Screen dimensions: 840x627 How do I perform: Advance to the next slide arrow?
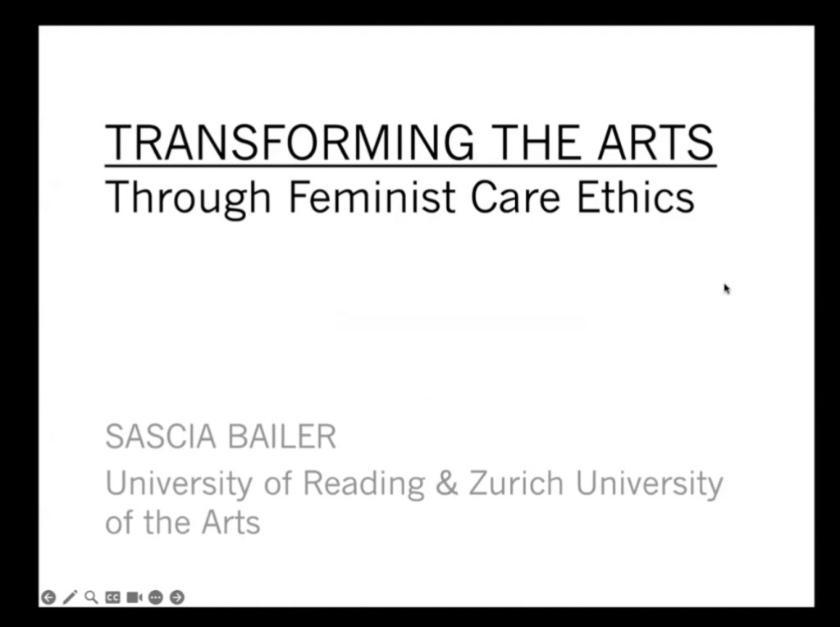177,597
